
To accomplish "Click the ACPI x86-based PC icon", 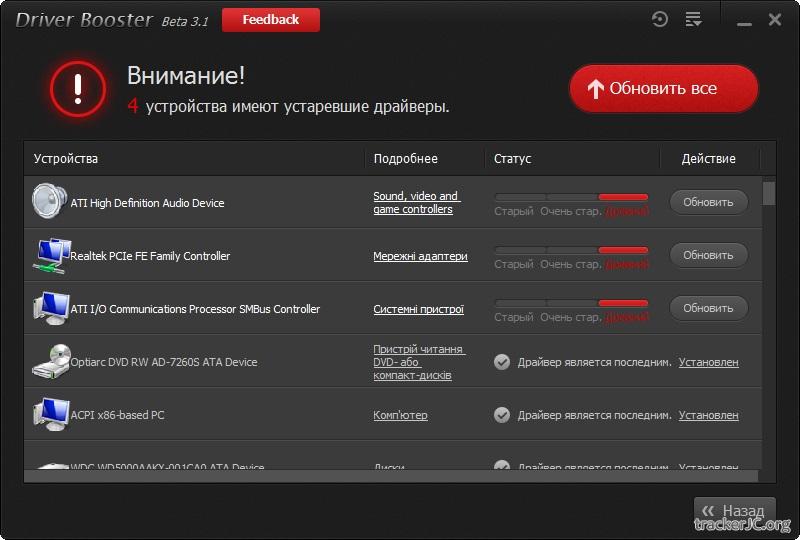I will pos(49,415).
